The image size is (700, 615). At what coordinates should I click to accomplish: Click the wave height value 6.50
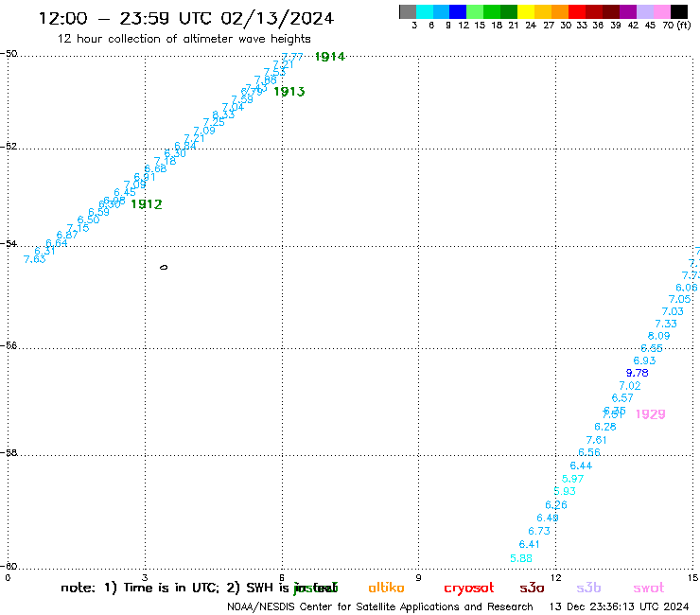88,220
